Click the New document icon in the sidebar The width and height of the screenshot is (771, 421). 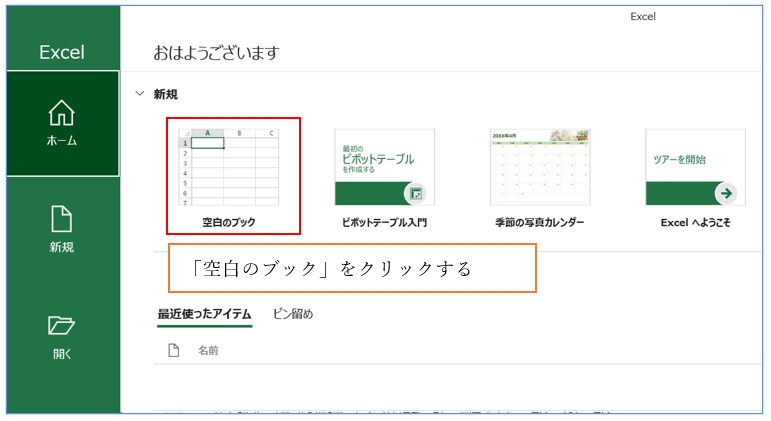62,218
